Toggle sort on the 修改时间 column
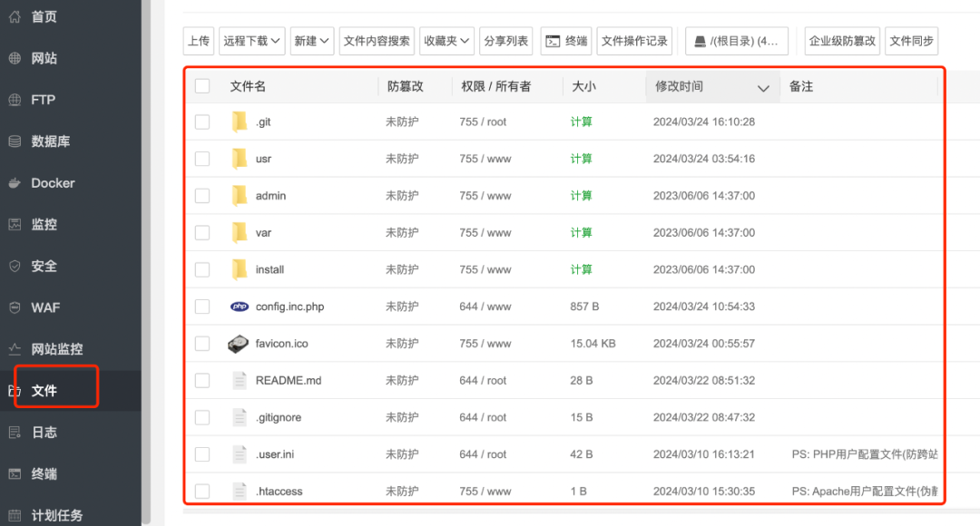 (712, 86)
